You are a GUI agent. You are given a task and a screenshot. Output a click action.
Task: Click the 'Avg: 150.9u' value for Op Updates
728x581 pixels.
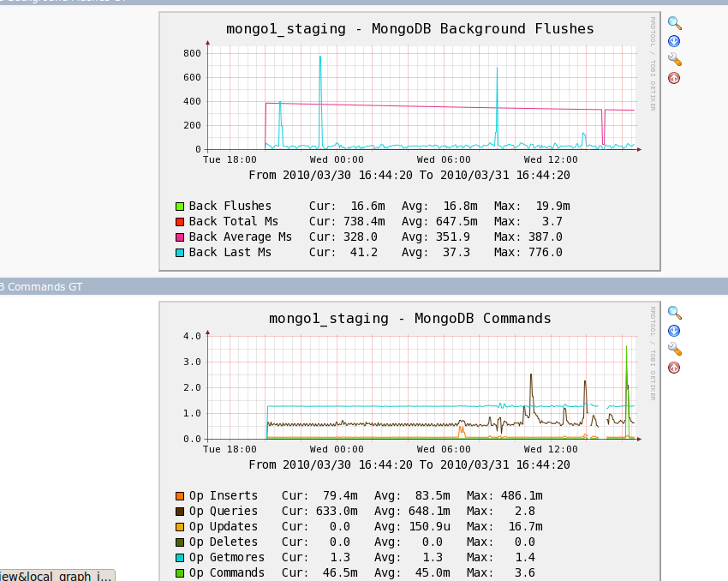click(412, 526)
